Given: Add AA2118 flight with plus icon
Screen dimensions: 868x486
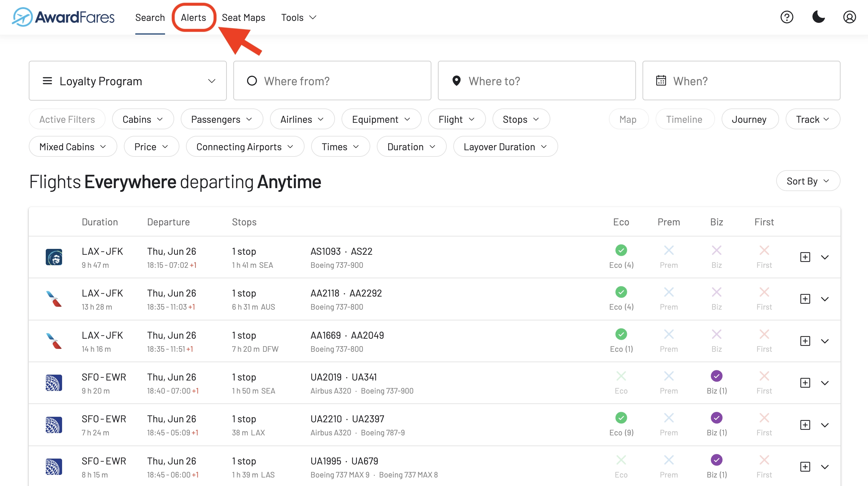Looking at the screenshot, I should click(805, 299).
